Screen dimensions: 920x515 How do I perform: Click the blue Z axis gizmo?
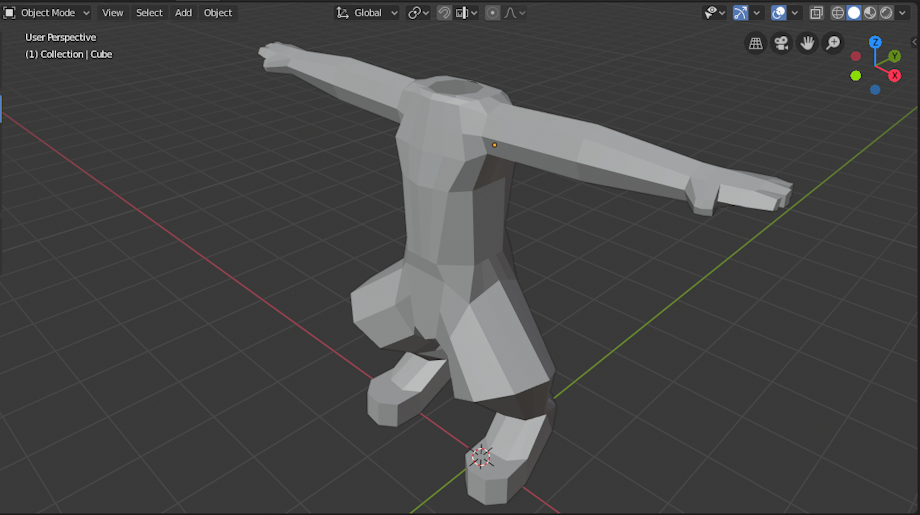(x=875, y=42)
